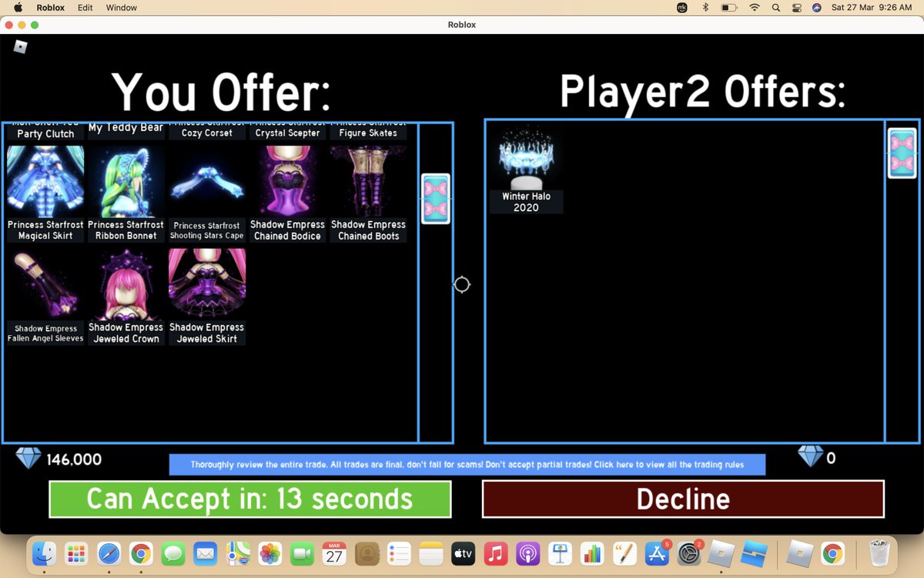
Task: Decline the trade
Action: (683, 499)
